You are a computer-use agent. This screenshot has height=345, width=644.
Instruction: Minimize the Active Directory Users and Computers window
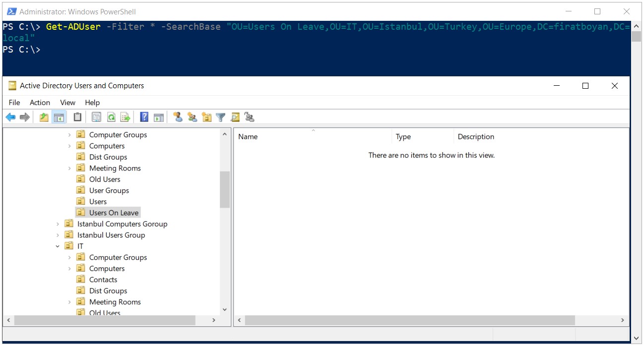click(557, 86)
